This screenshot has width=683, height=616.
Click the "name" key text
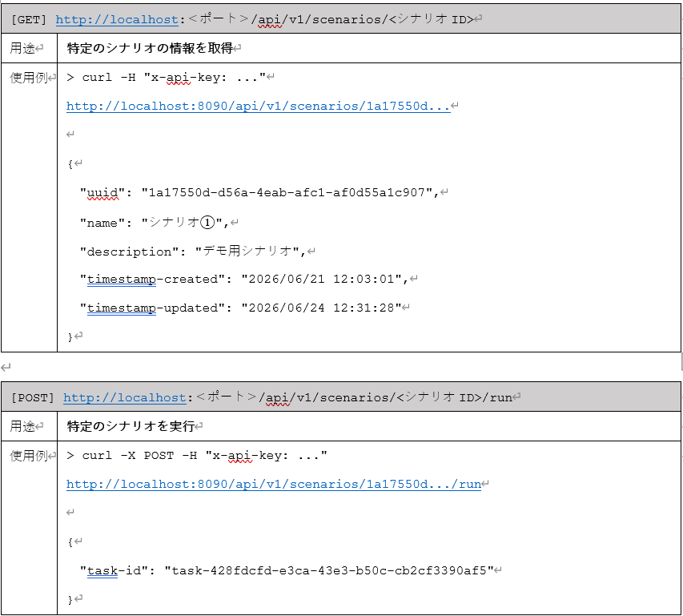(102, 223)
